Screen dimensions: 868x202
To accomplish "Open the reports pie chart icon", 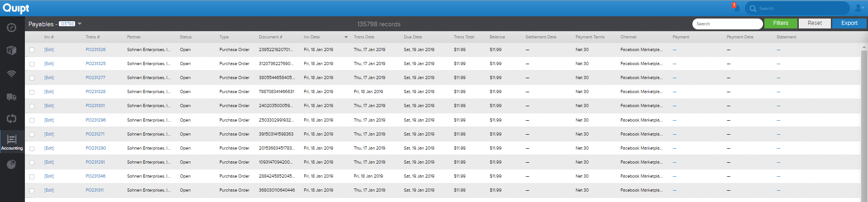I will (x=12, y=164).
